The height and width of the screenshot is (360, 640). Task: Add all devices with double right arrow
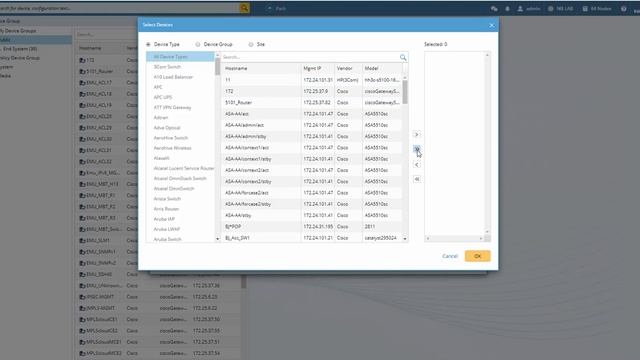[416, 149]
